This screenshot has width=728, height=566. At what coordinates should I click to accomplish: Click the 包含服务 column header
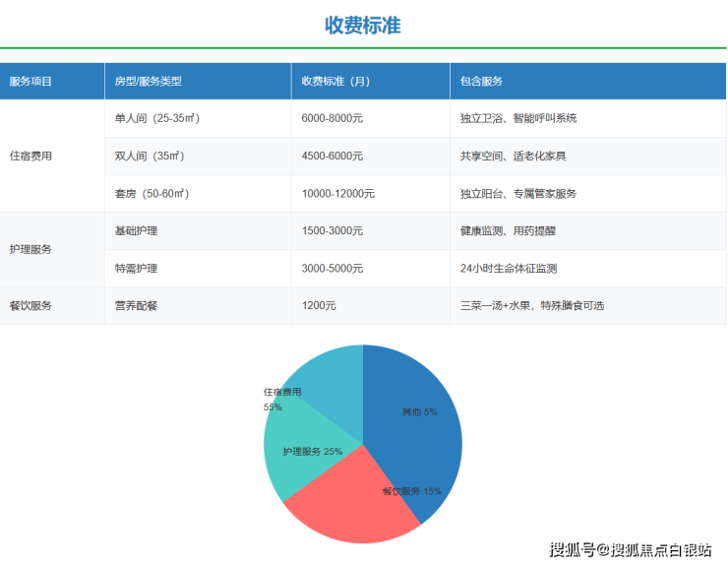481,82
